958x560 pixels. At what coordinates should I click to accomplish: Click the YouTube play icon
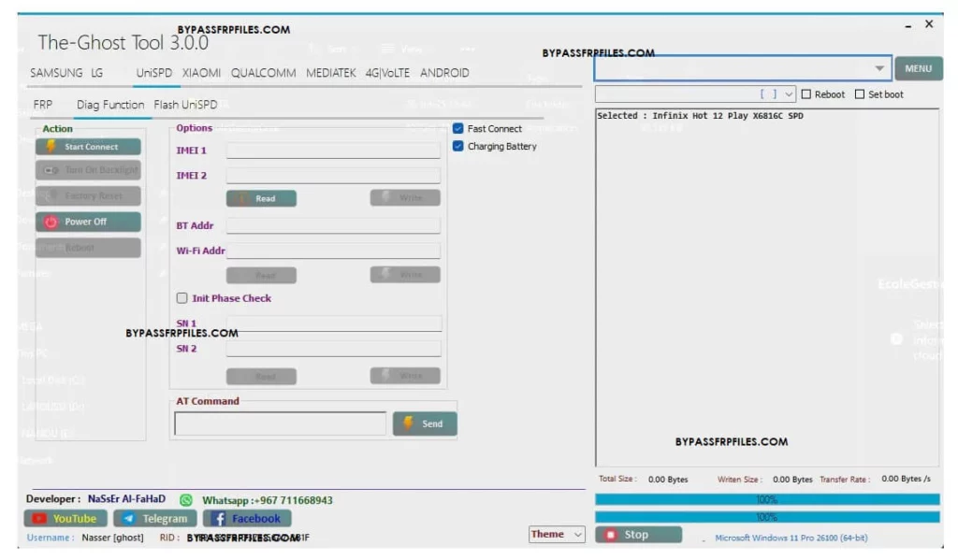coord(39,519)
